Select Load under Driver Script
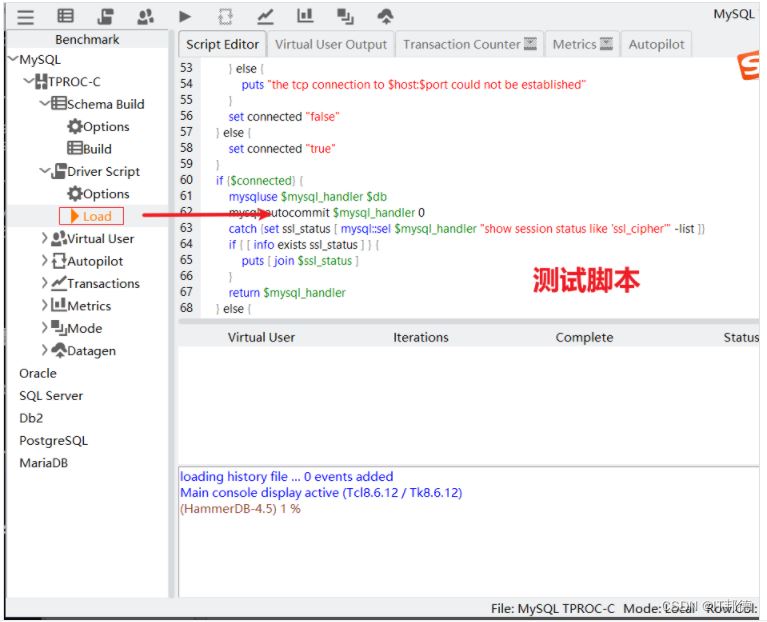The height and width of the screenshot is (622, 767). (x=96, y=216)
